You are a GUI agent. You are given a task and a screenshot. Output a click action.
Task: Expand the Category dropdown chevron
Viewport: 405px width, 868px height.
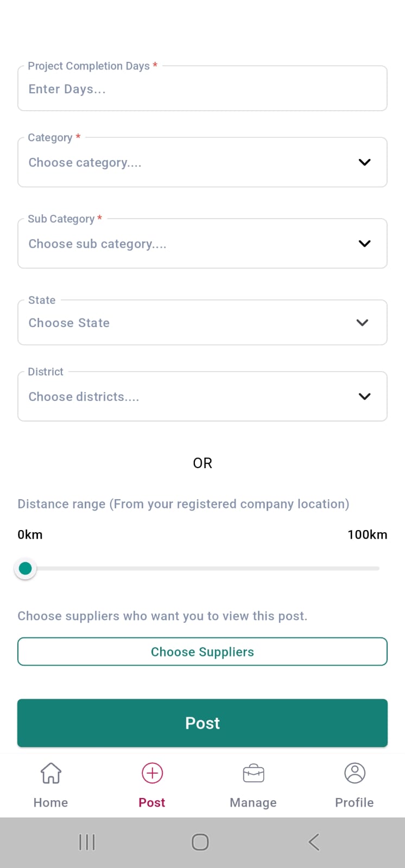(364, 162)
